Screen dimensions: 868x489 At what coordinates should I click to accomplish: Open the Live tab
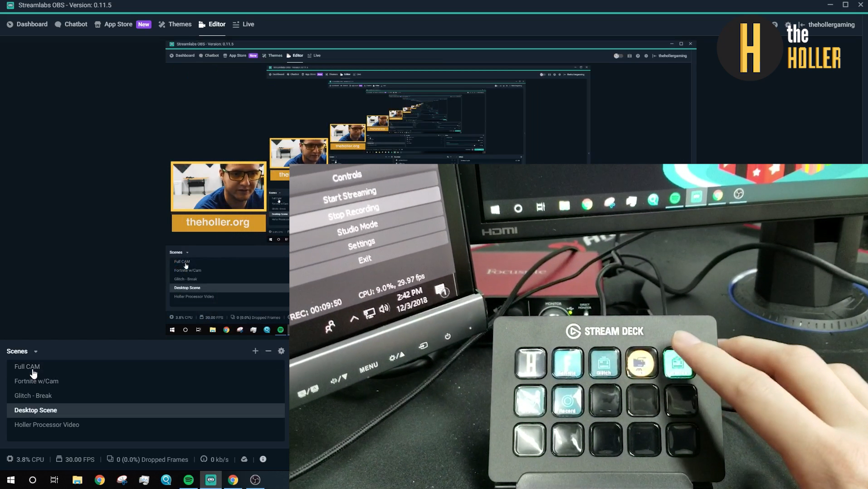click(x=244, y=24)
